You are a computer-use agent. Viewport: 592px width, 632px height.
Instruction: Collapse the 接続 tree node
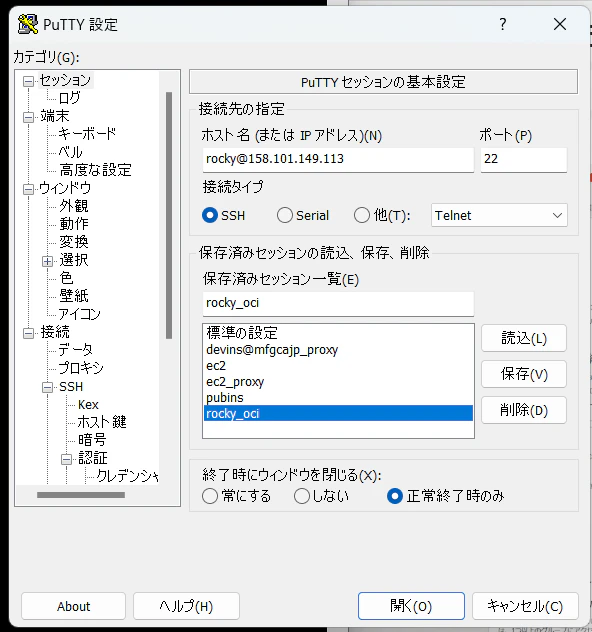pyautogui.click(x=28, y=333)
